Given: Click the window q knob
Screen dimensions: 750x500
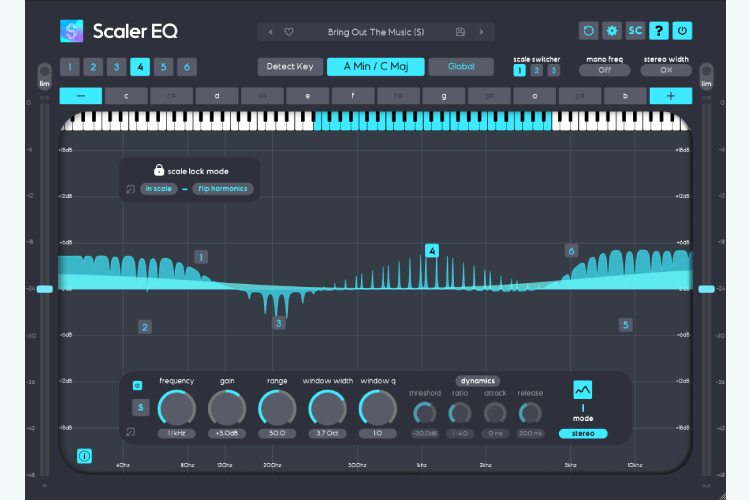Looking at the screenshot, I should (x=377, y=409).
